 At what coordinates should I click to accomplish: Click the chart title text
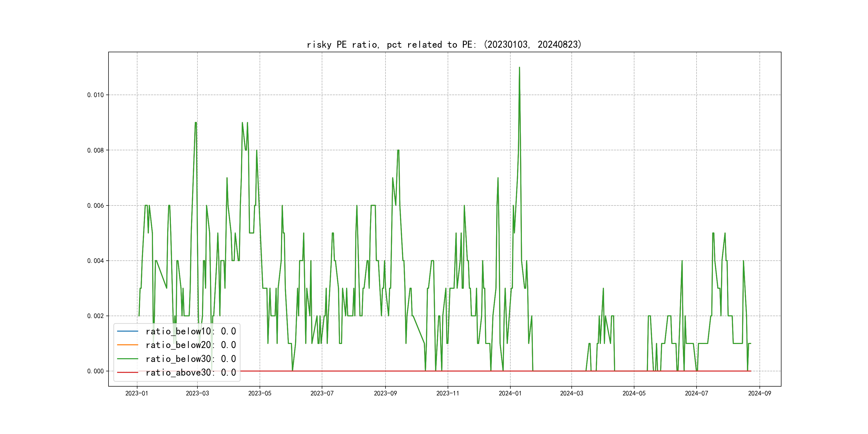click(444, 44)
